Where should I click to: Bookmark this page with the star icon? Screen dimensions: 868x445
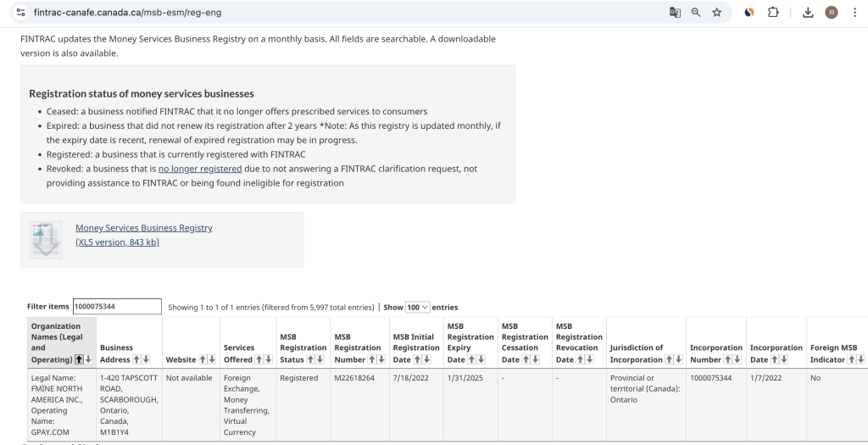(x=717, y=13)
